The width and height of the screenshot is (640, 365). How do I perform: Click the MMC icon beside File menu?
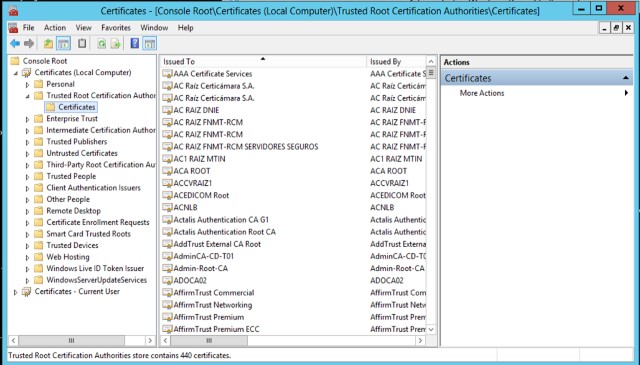click(13, 28)
